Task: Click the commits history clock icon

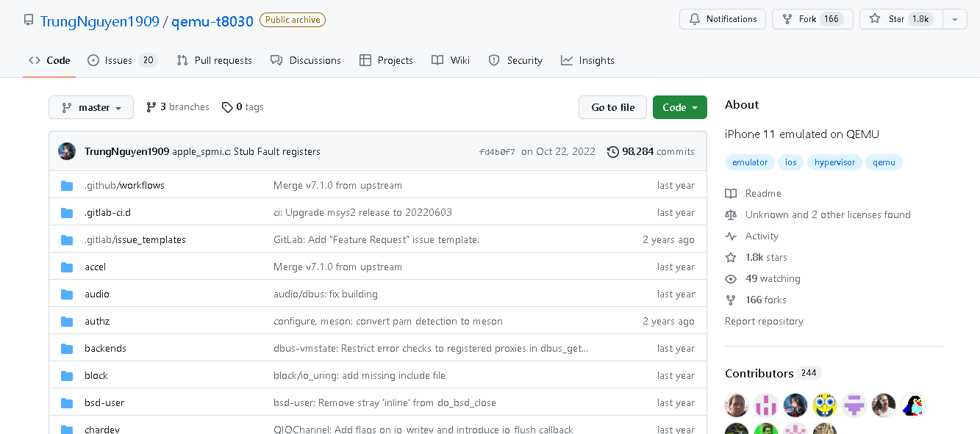Action: pos(612,152)
